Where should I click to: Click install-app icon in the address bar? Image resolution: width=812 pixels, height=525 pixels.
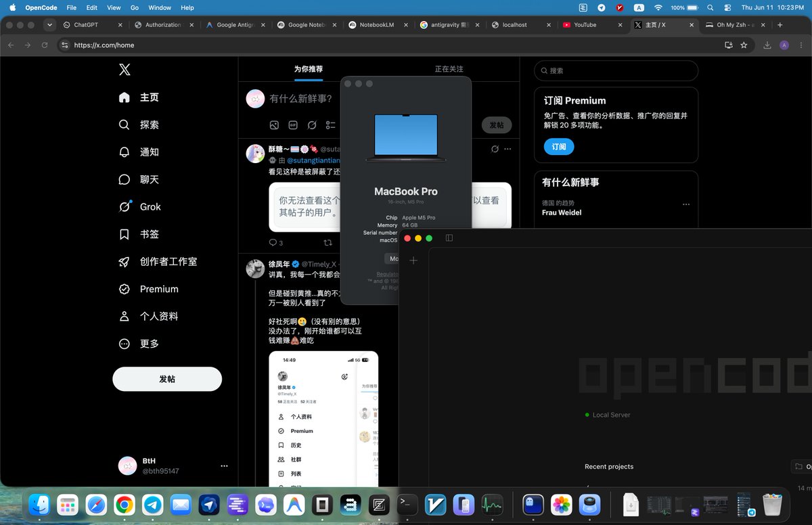(729, 45)
